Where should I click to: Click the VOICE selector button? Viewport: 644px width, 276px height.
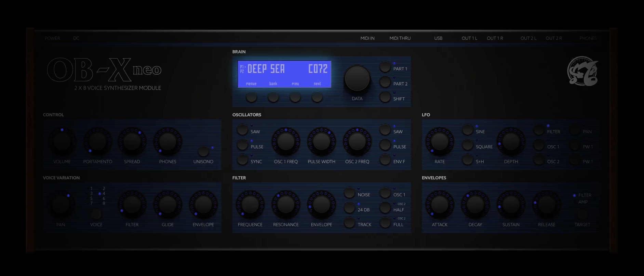pos(96,214)
